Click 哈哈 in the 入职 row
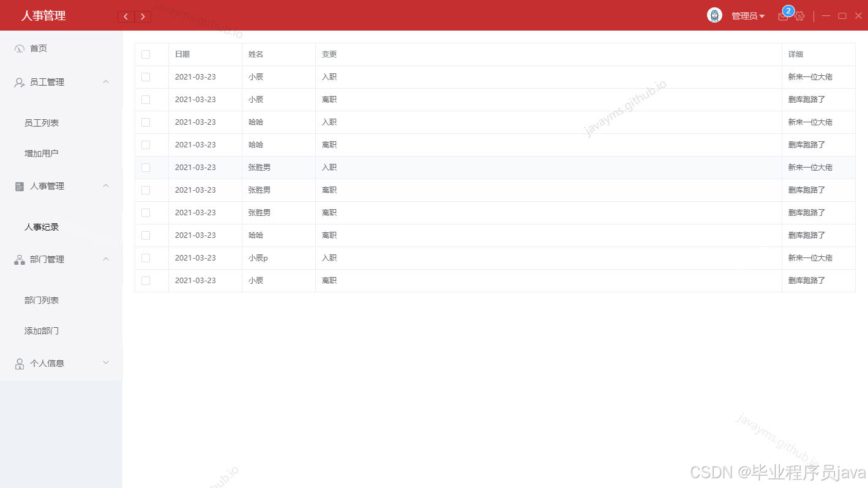 [x=256, y=122]
